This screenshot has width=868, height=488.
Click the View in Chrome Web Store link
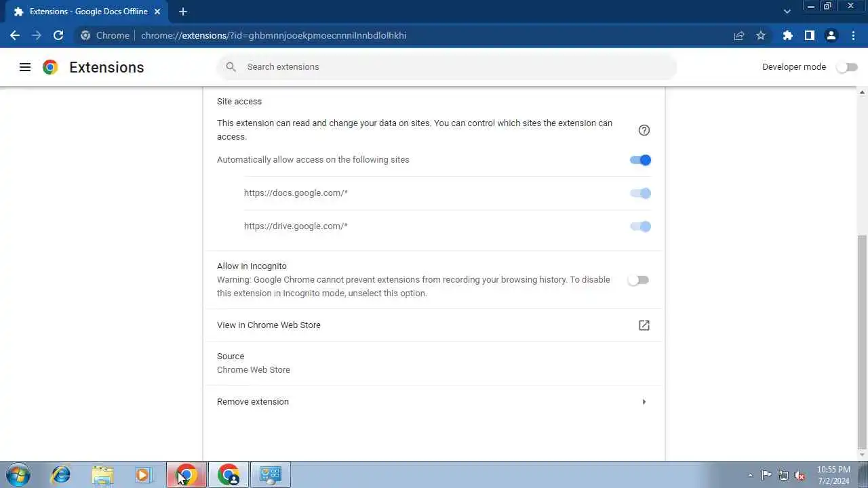[269, 325]
